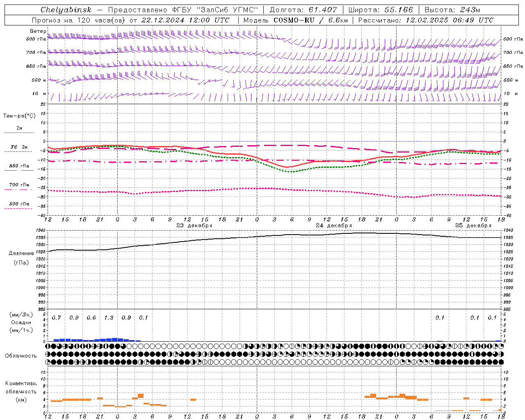Click the '850 гПа' temperature legend entry
Image resolution: width=525 pixels, height=420 pixels.
click(x=19, y=166)
